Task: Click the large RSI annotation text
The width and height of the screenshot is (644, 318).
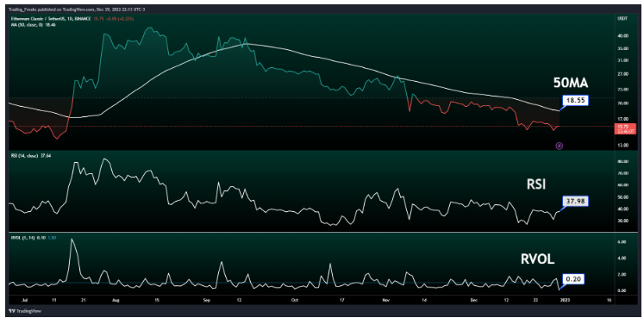Action: point(536,185)
